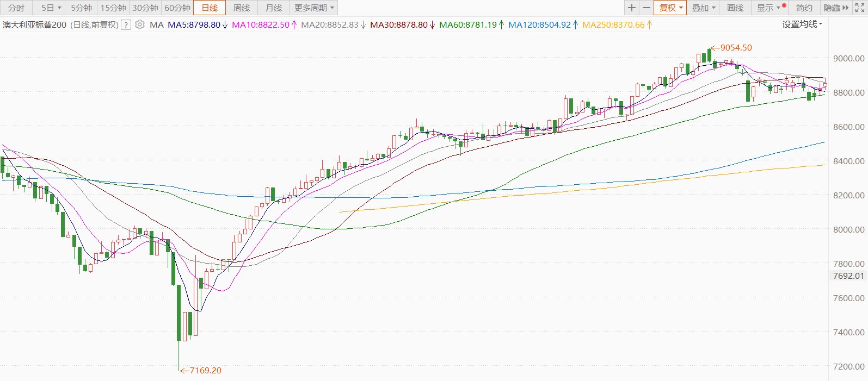Open the 设置均线 dropdown
The width and height of the screenshot is (868, 381).
pos(802,24)
